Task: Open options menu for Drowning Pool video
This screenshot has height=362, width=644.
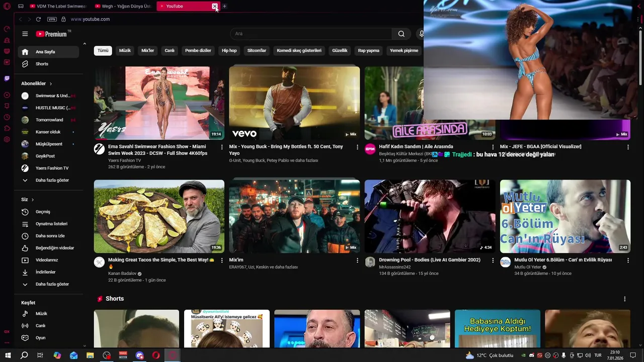Action: 493,260
